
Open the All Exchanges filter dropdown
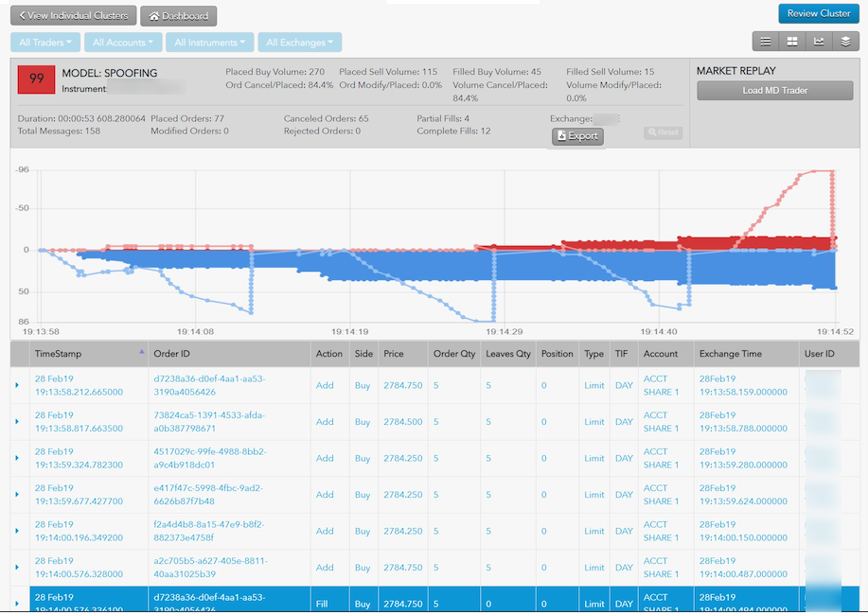click(299, 43)
